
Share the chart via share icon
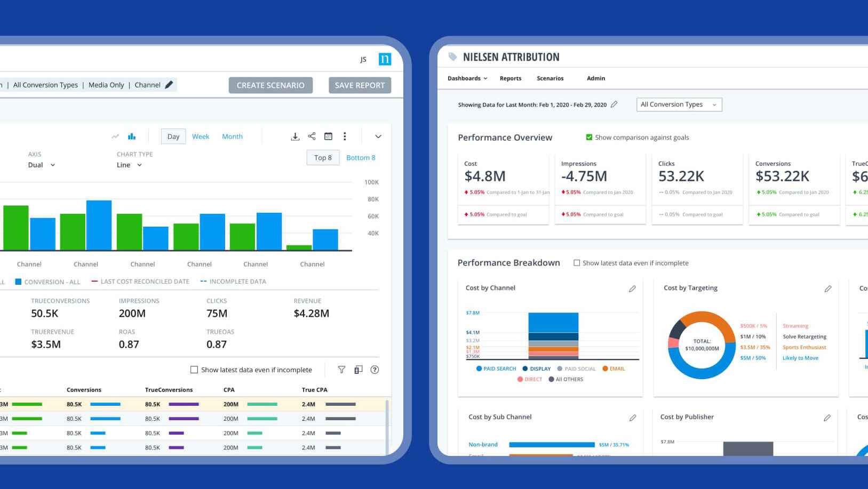coord(312,137)
